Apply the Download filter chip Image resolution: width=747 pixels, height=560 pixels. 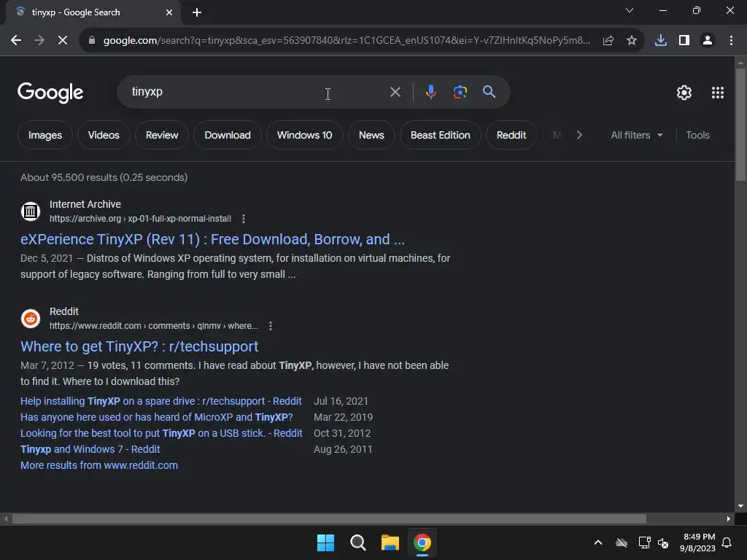[x=228, y=135]
